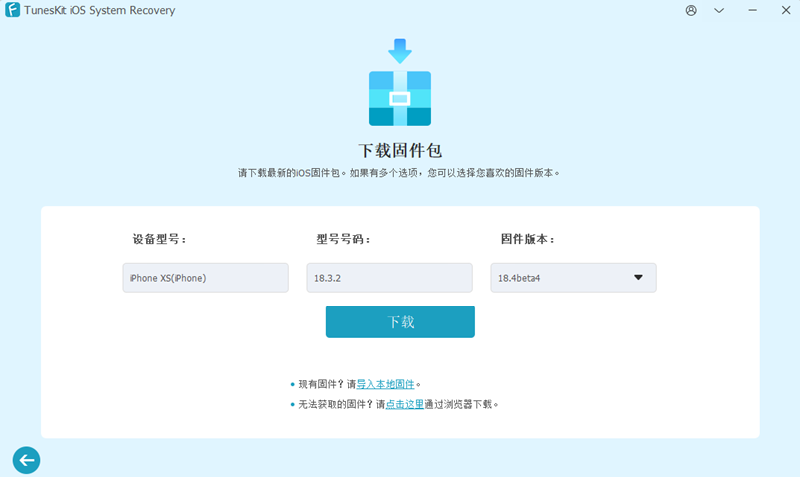Click the 固件版本 label

click(x=528, y=240)
